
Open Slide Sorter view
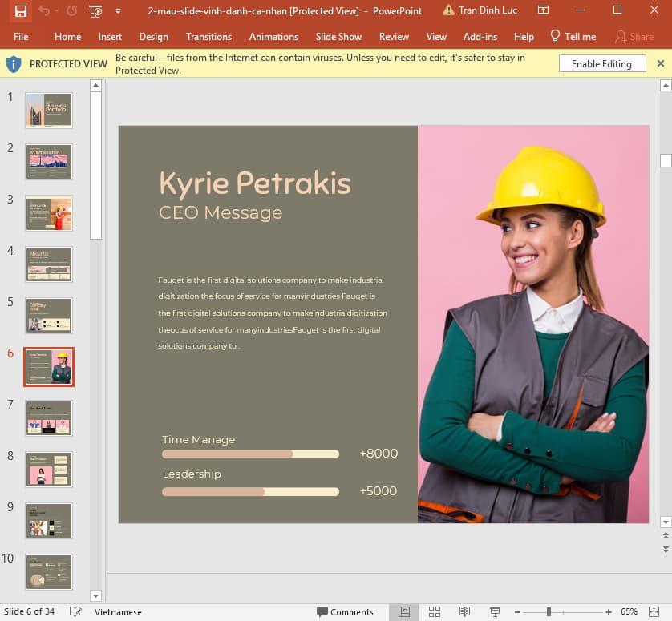click(435, 612)
